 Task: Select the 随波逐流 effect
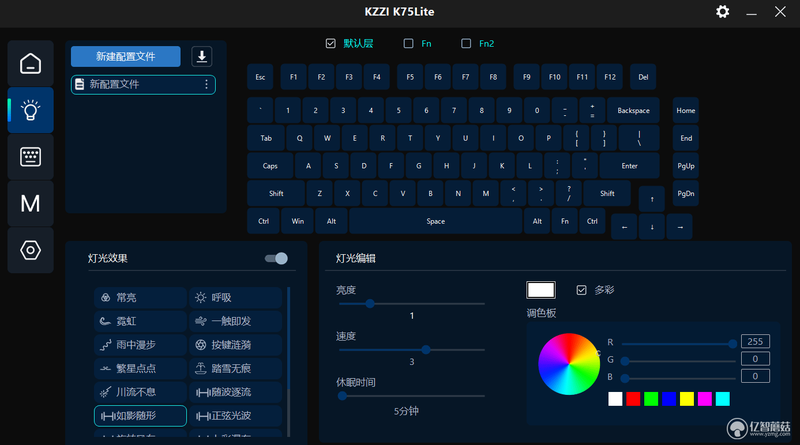[x=236, y=392]
